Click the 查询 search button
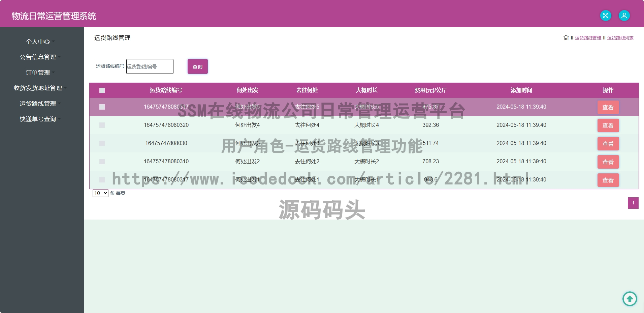 [198, 66]
